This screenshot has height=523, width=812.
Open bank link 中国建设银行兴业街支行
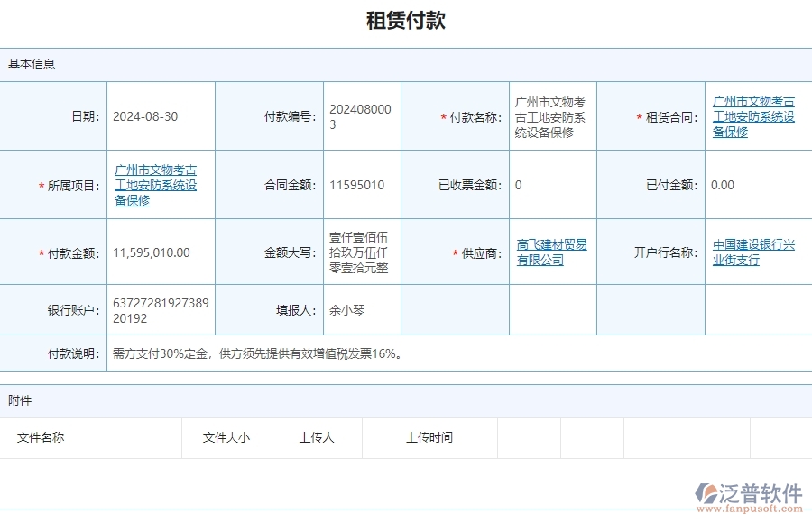pyautogui.click(x=754, y=252)
